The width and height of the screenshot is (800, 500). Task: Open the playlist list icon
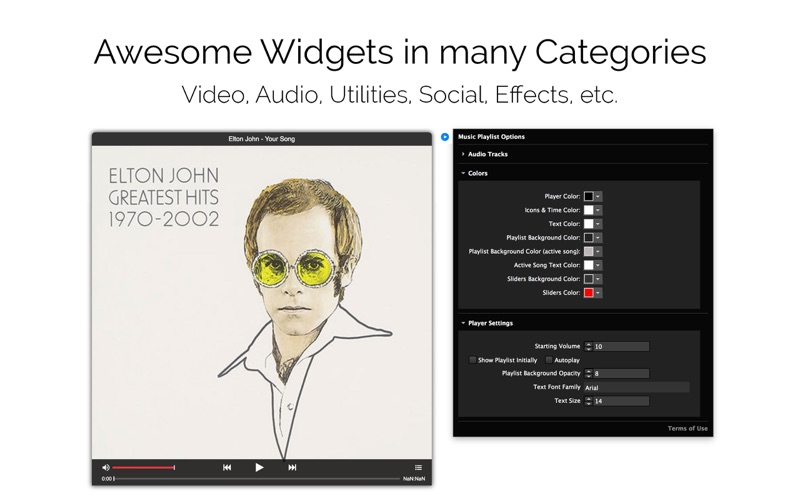[419, 467]
